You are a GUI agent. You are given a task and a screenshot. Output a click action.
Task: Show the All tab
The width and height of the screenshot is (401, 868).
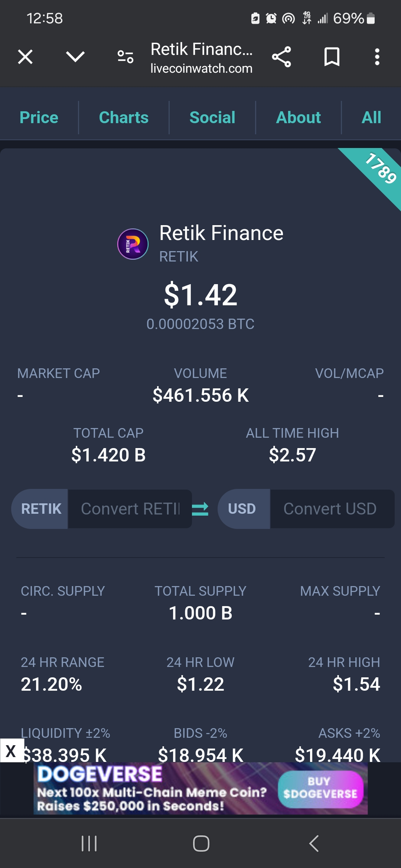[371, 118]
